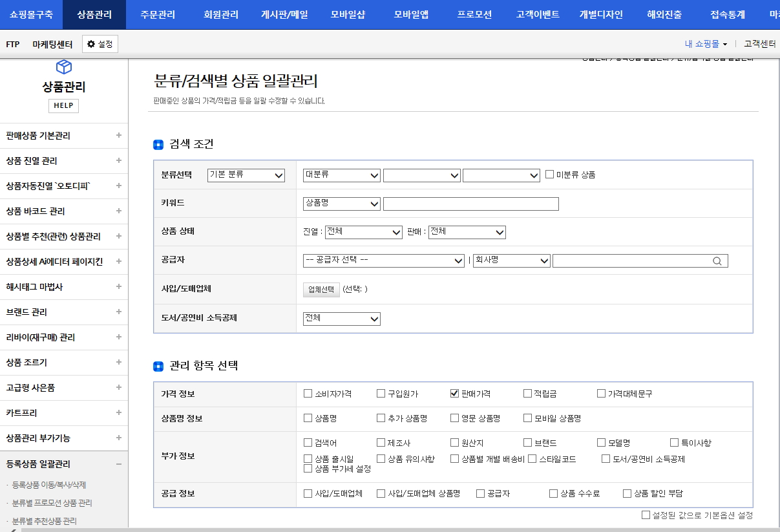Click the 업체선택 button
The width and height of the screenshot is (780, 532).
tap(321, 289)
